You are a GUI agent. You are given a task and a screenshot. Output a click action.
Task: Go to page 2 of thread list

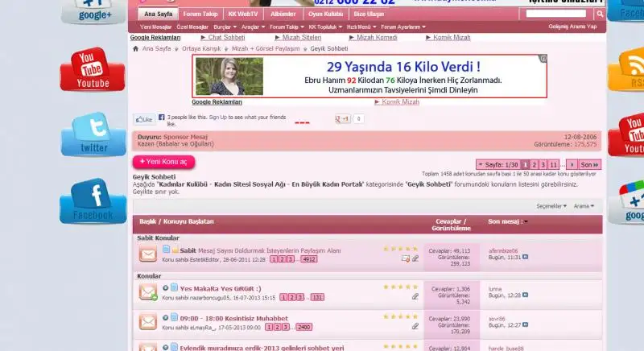coord(535,164)
